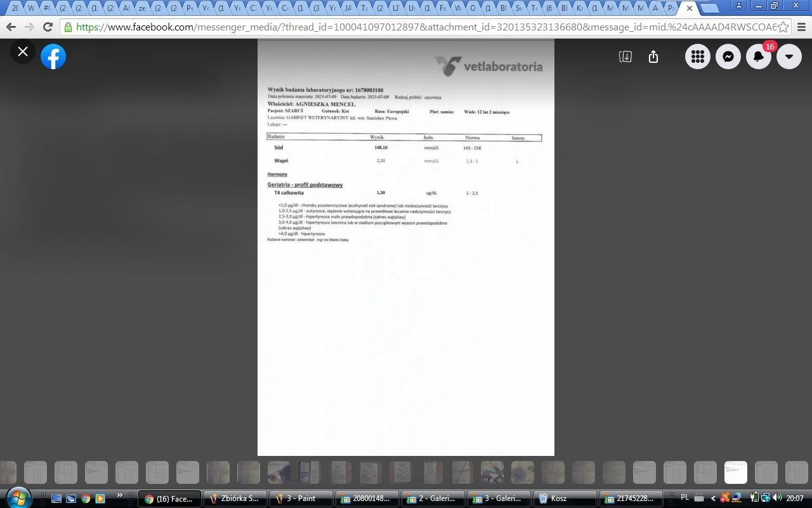812x508 pixels.
Task: Reload the page
Action: tap(48, 27)
